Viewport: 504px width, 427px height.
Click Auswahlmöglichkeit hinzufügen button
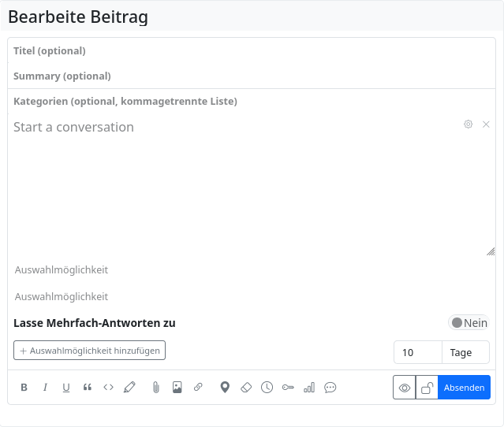(x=90, y=350)
